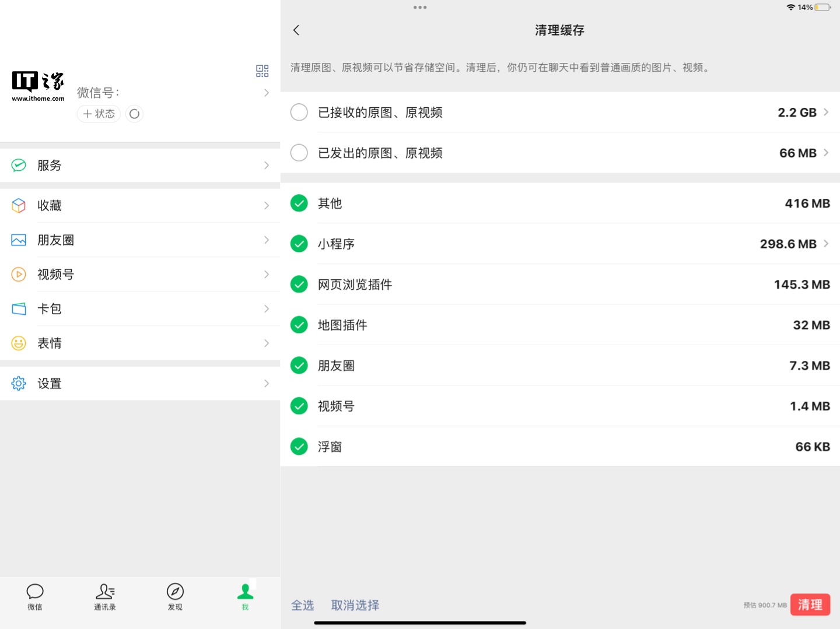Click the 微信号 label

click(98, 93)
